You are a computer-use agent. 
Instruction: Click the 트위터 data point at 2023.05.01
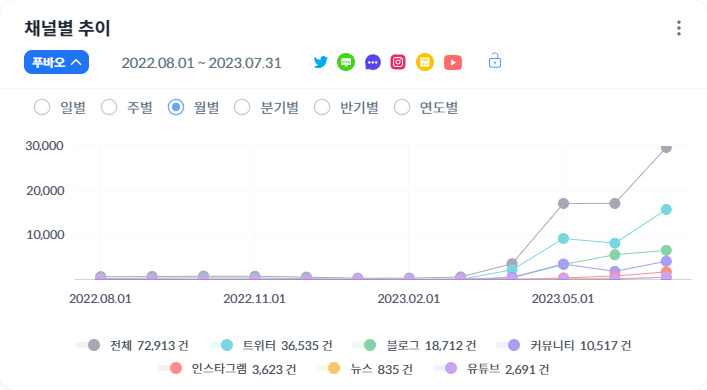click(x=564, y=239)
